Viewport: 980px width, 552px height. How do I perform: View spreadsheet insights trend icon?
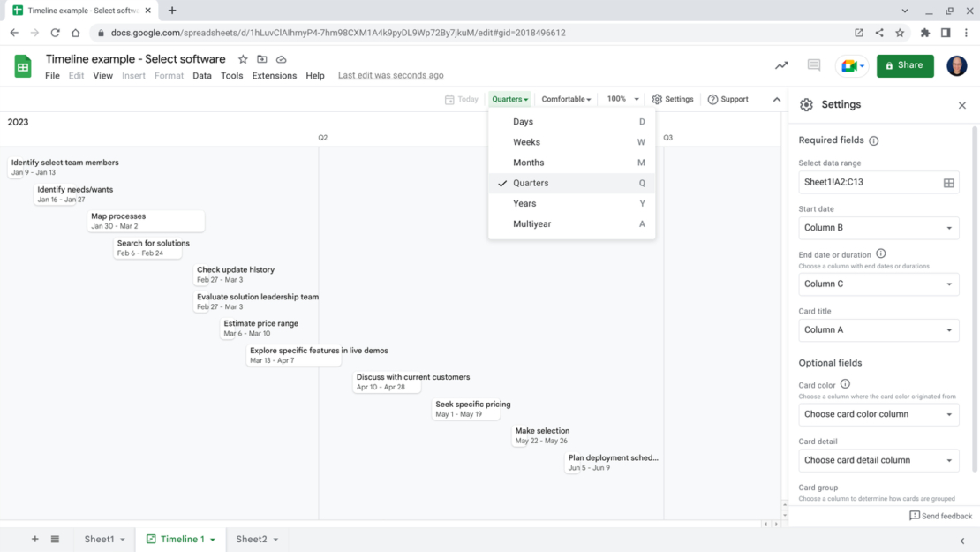pos(780,65)
